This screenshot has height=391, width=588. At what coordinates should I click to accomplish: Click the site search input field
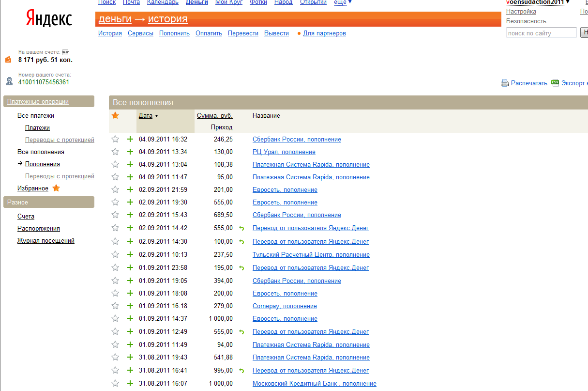[x=541, y=33]
